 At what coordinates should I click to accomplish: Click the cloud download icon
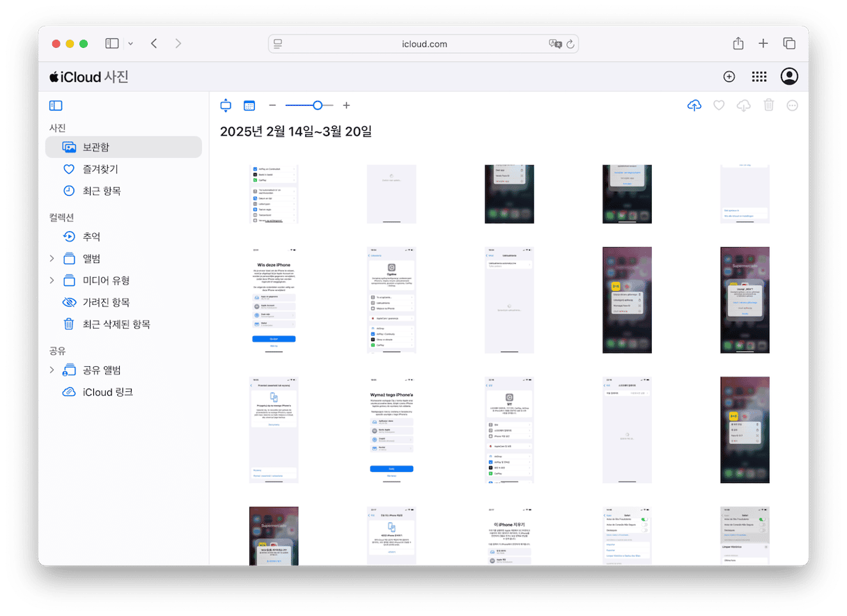(743, 106)
